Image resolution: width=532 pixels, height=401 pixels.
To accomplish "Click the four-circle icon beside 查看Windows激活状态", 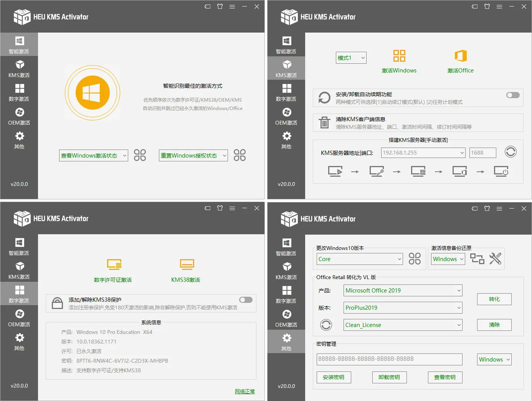I will (x=140, y=155).
